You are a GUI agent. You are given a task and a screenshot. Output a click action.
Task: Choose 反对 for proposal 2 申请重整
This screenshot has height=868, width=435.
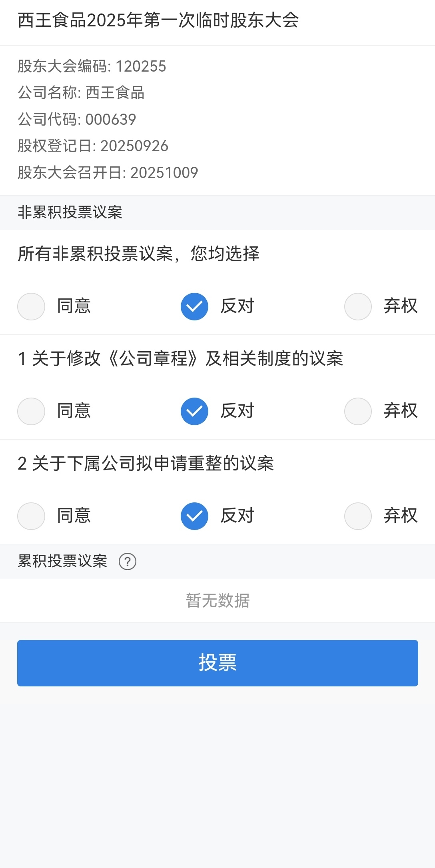(194, 516)
